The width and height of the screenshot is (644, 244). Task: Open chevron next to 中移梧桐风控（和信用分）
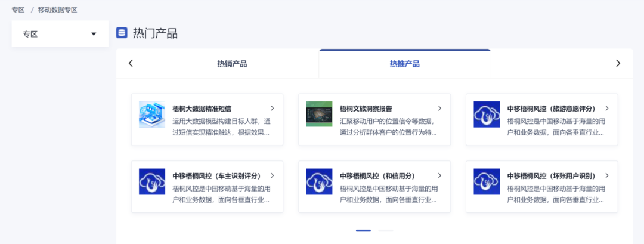(x=439, y=176)
